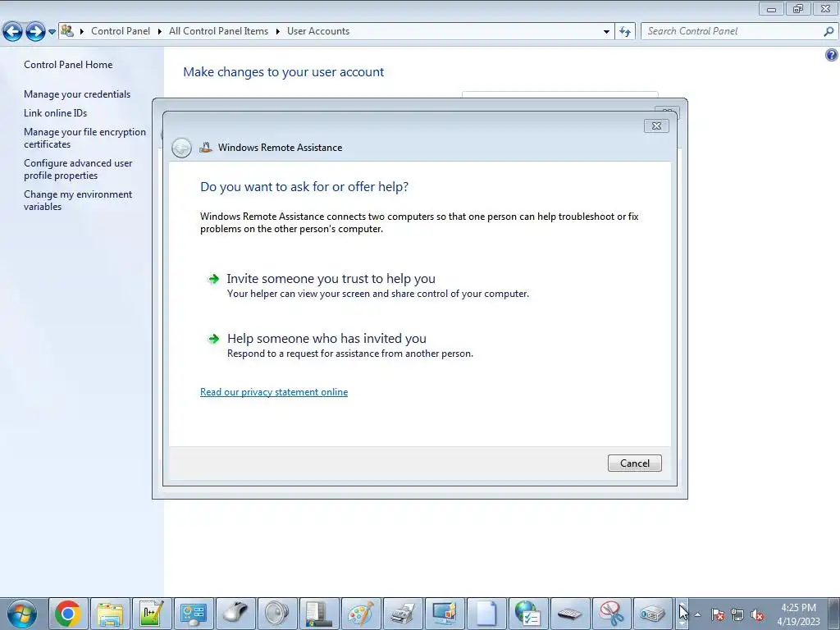The height and width of the screenshot is (630, 840).
Task: Minimize the Control Panel window
Action: coord(771,8)
